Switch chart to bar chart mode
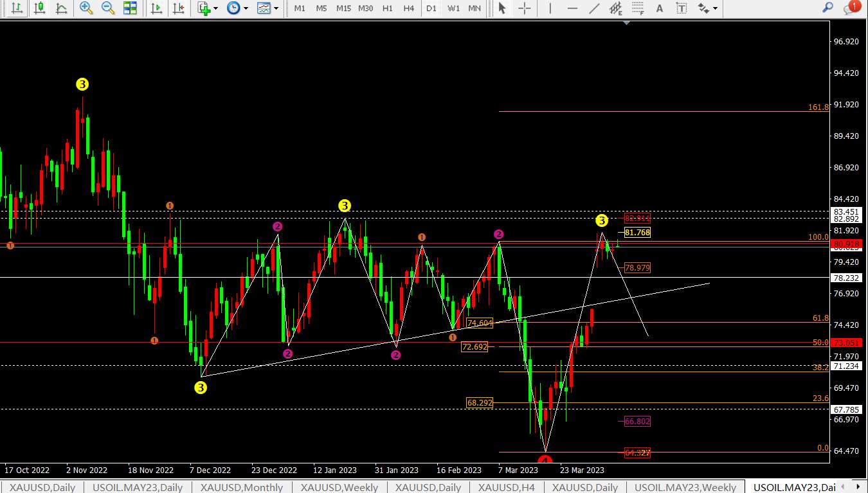868x493 pixels. click(x=17, y=8)
